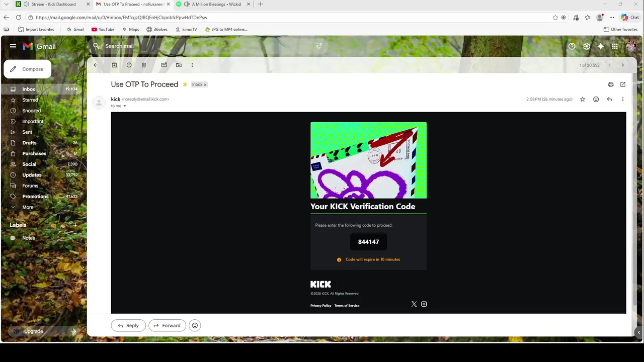Click the Terms of Service link
The width and height of the screenshot is (644, 362).
tap(347, 306)
